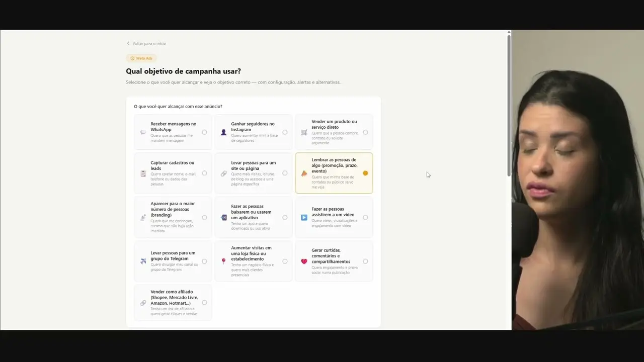Click the clipboard icon on leads capture card
This screenshot has width=644, height=362.
click(x=143, y=173)
